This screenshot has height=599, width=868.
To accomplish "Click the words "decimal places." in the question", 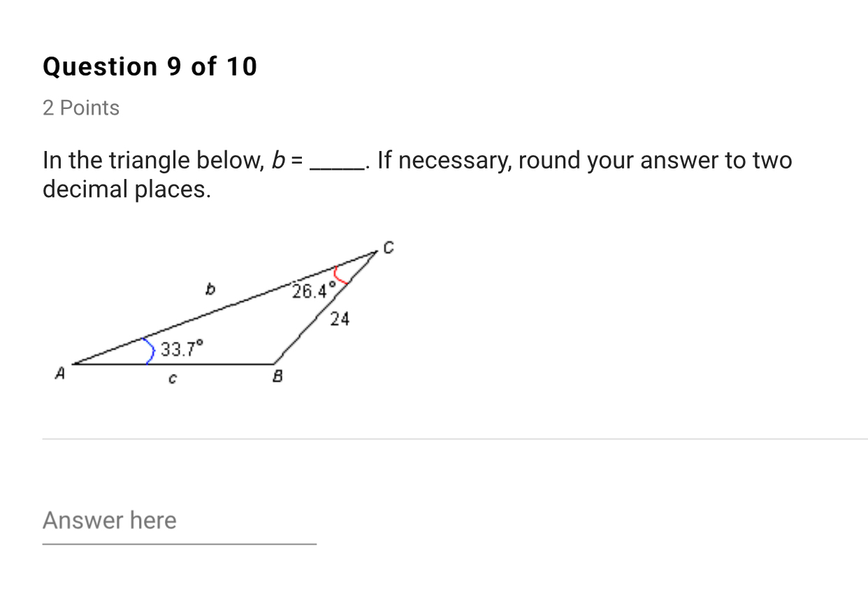I will coord(126,189).
